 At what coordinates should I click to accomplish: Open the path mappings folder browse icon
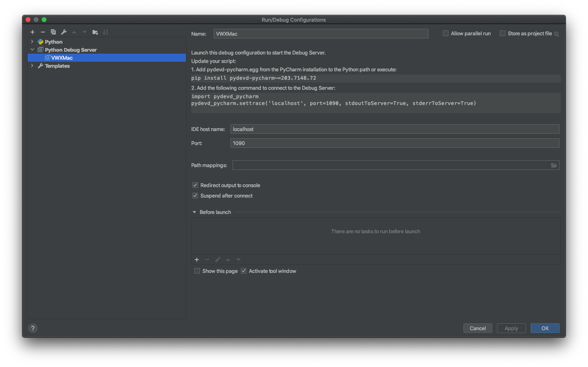pyautogui.click(x=554, y=165)
